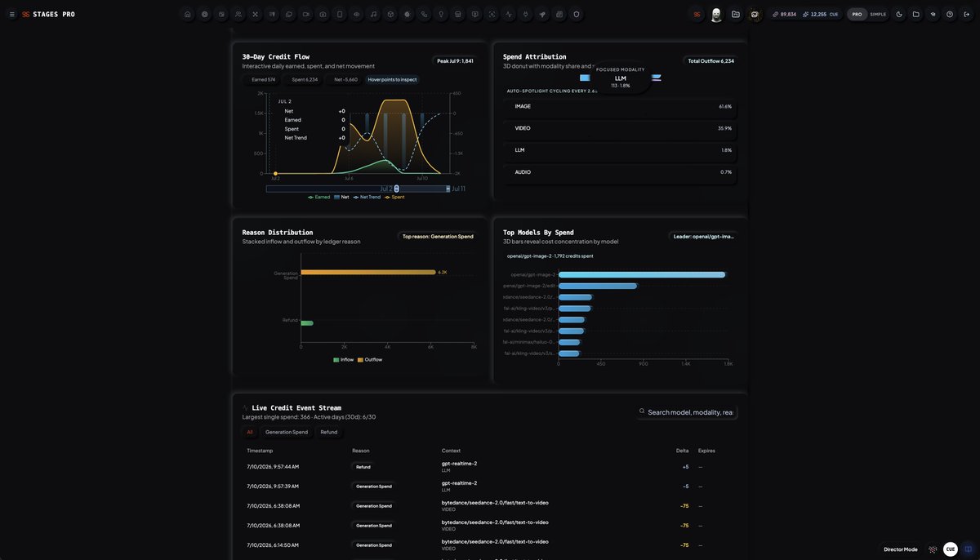
Task: Toggle dark mode with the moon icon
Action: (899, 14)
